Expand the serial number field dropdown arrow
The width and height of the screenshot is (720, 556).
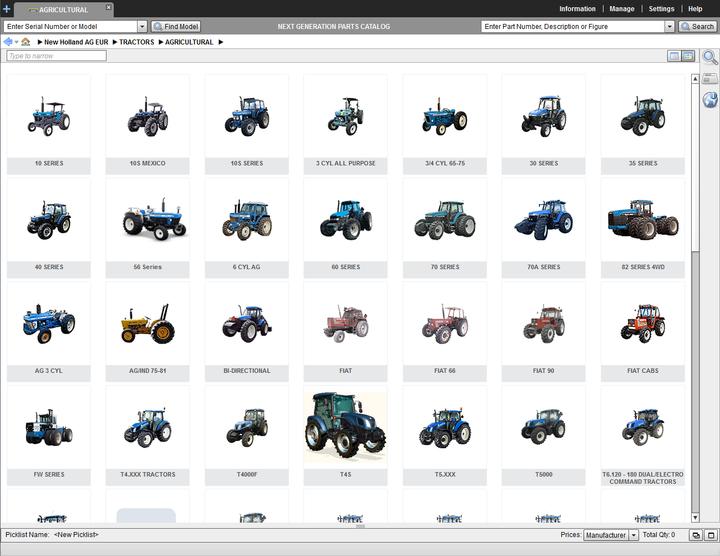(142, 27)
